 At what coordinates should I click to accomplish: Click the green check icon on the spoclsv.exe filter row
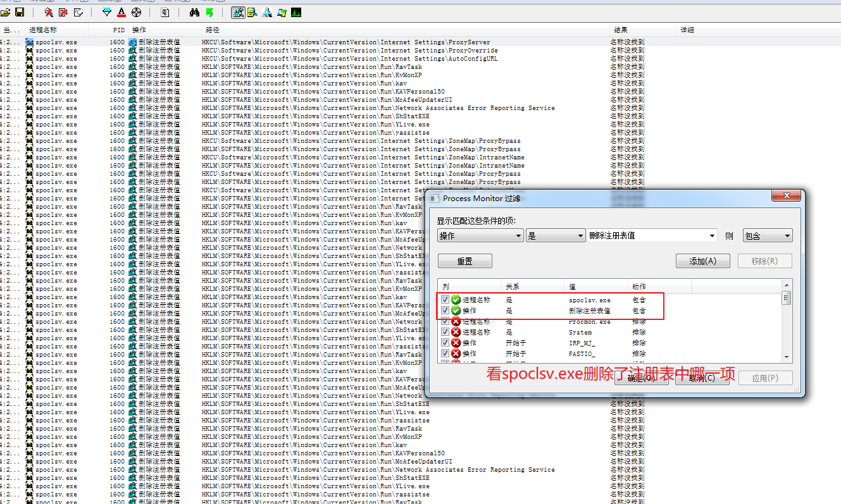coord(456,300)
